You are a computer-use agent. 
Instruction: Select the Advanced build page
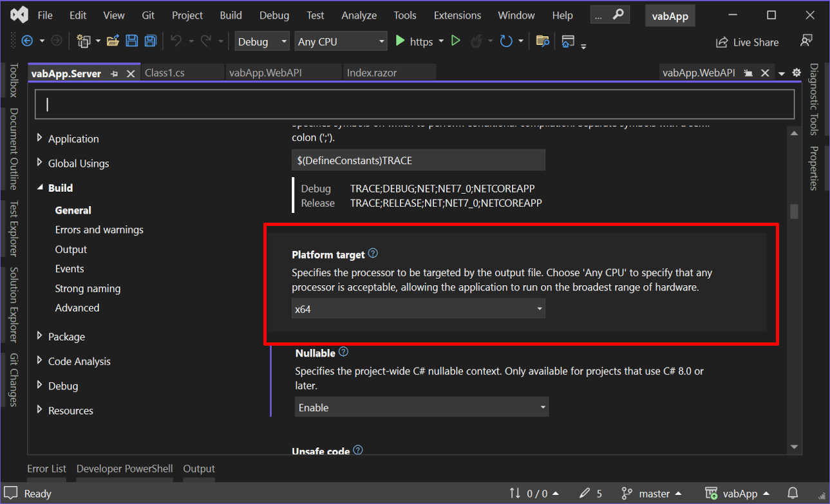coord(77,308)
